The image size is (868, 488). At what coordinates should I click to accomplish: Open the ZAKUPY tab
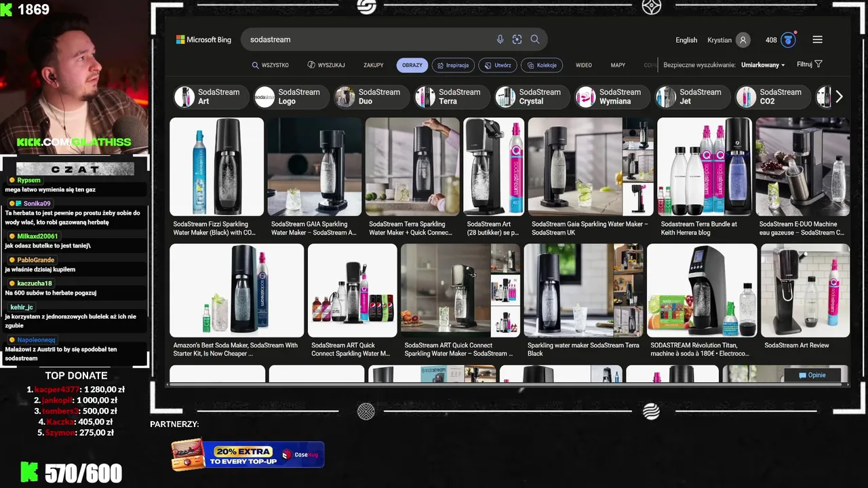[374, 65]
